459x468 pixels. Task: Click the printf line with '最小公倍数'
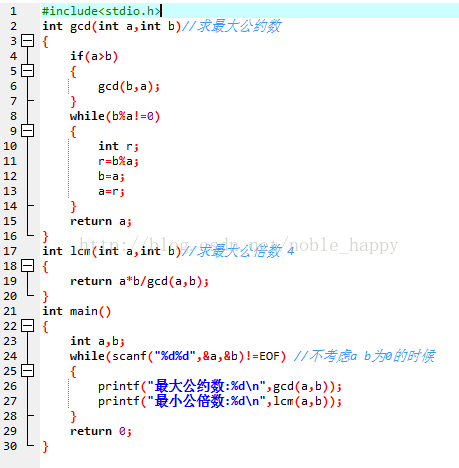click(220, 401)
